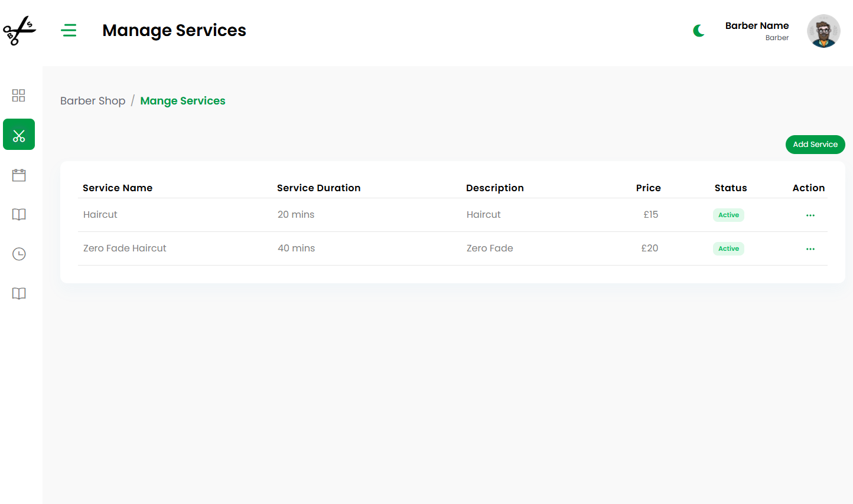
Task: Click Active status badge for Zero Fade Haircut
Action: coord(728,249)
